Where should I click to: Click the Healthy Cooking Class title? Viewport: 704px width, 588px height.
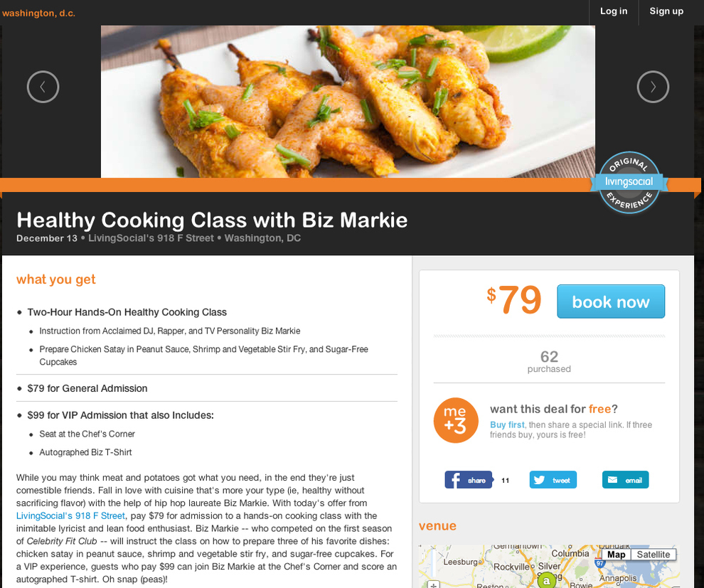pos(212,220)
